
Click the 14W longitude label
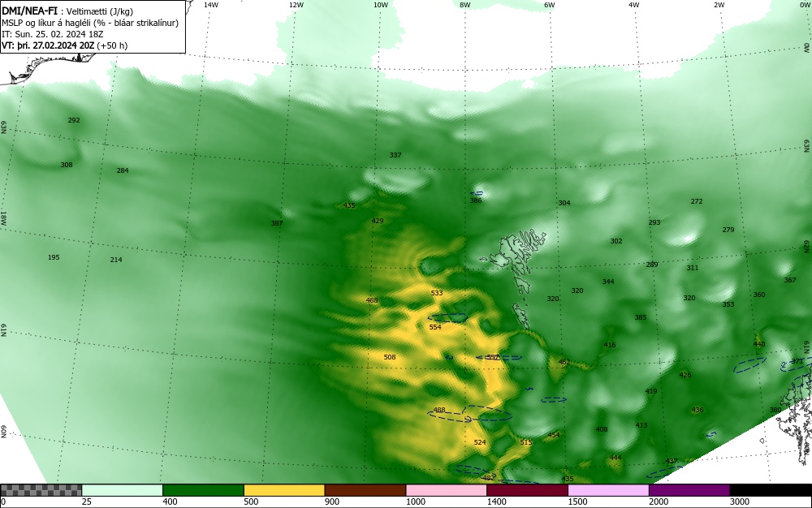(x=211, y=5)
